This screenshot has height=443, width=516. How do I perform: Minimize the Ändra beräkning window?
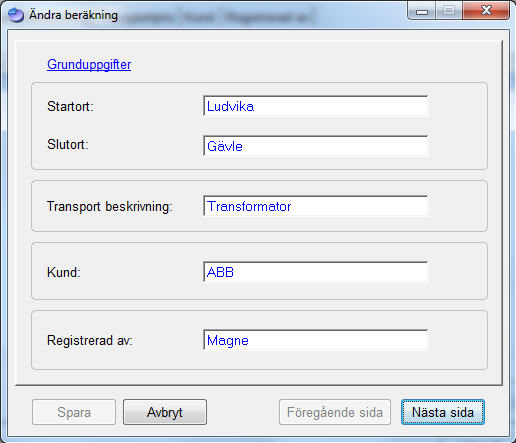(x=422, y=11)
